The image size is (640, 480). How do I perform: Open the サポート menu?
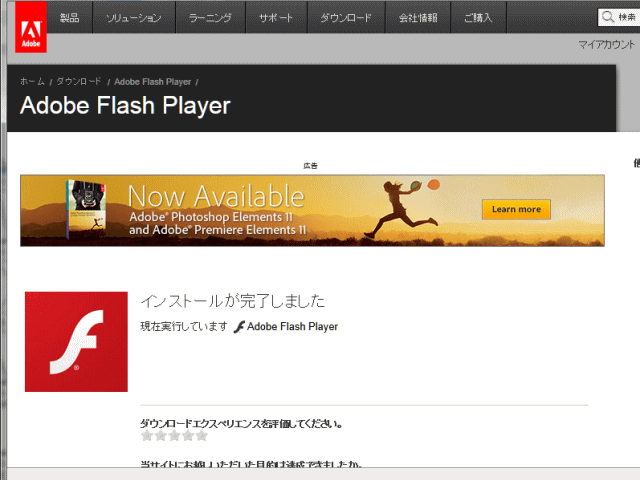(x=276, y=18)
